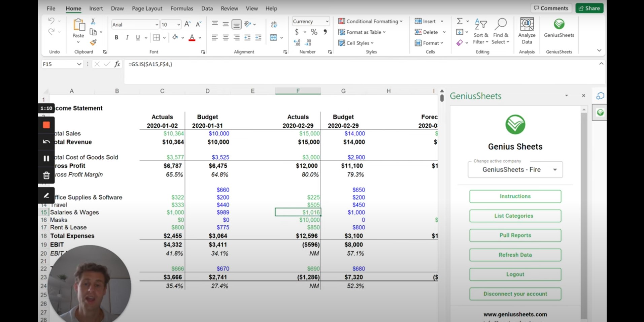Open the recording drawing pen tool

pos(46,195)
